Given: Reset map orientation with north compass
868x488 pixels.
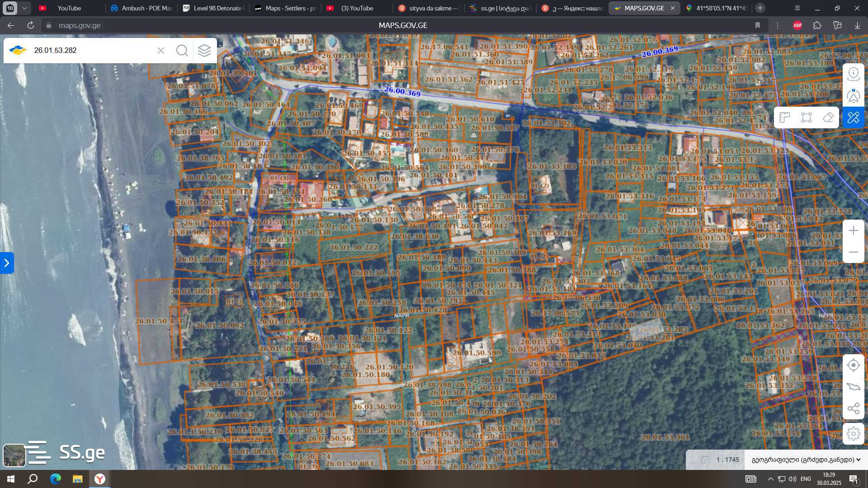Looking at the screenshot, I should pyautogui.click(x=853, y=96).
